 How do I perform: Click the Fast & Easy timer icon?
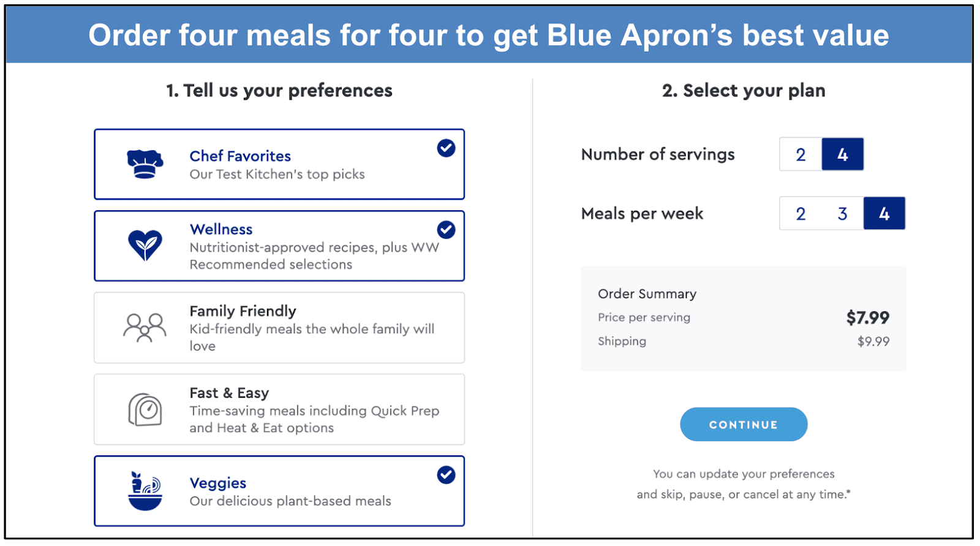coord(145,409)
